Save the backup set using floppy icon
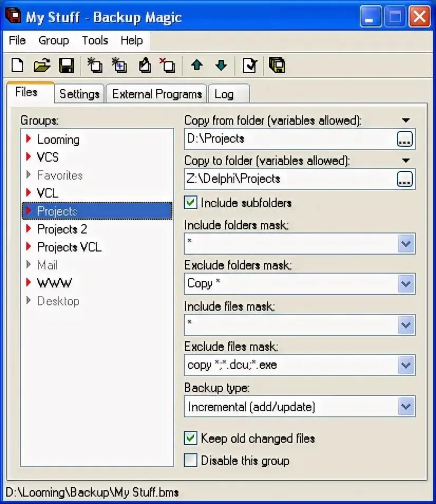Viewport: 436px width, 504px height. click(67, 66)
